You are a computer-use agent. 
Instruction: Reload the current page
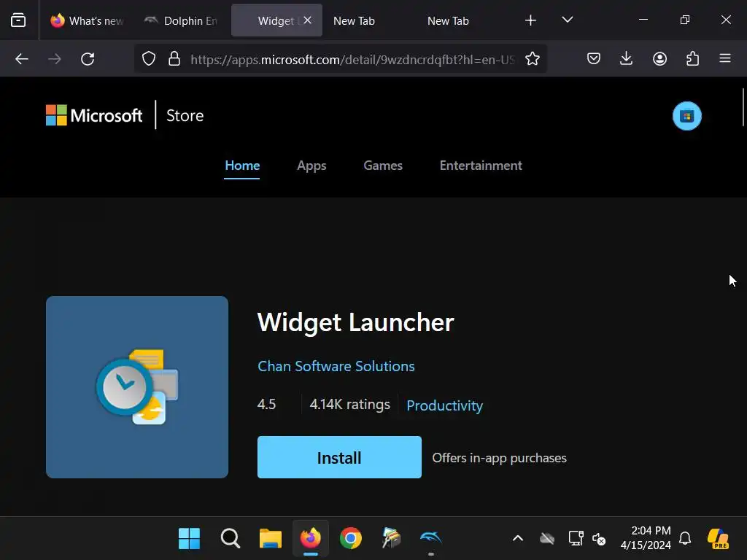tap(88, 59)
